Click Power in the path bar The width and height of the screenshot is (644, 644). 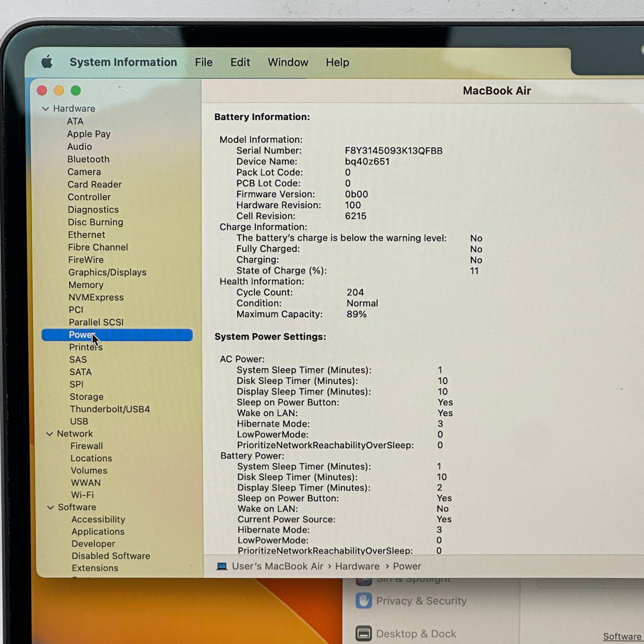pos(407,566)
